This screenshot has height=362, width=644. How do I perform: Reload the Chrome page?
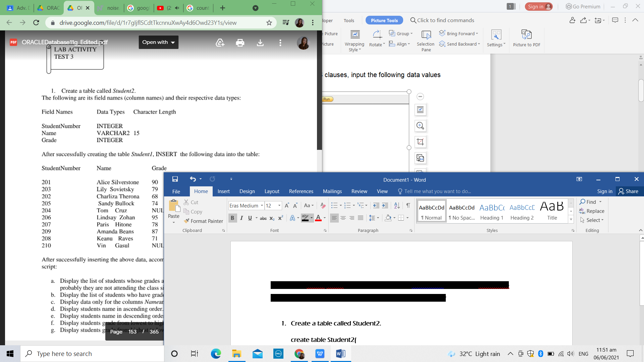[x=36, y=22]
